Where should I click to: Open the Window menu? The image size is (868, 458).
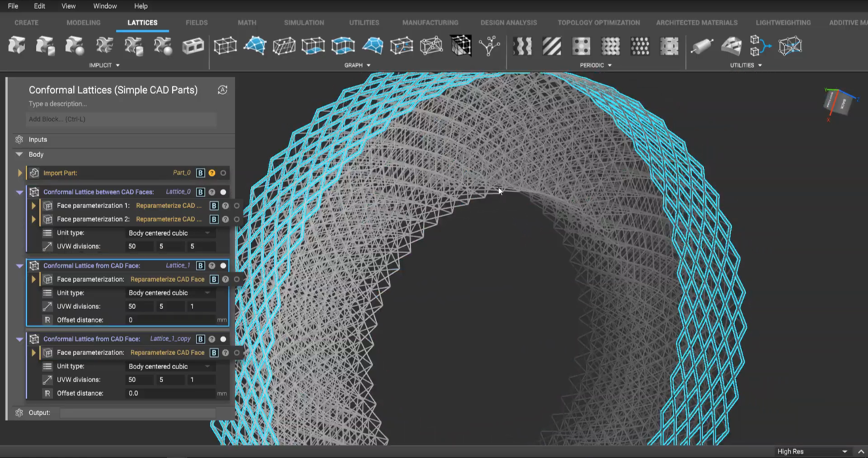pyautogui.click(x=104, y=6)
